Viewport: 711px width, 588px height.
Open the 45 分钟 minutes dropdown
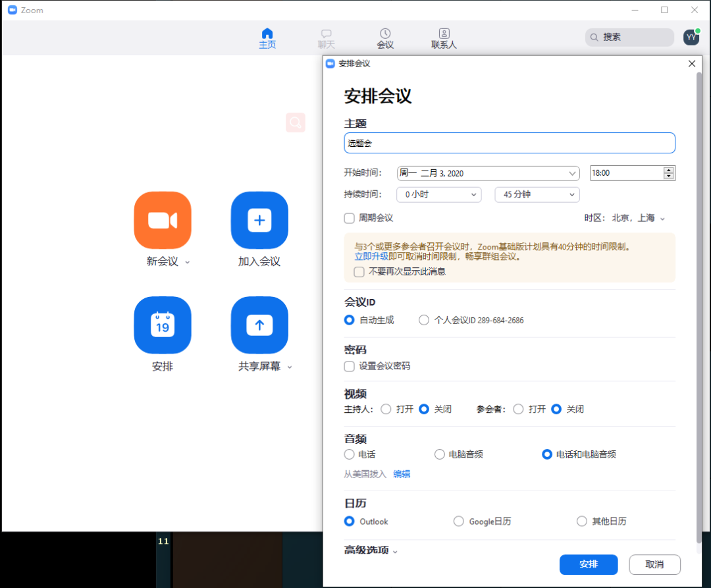point(537,194)
